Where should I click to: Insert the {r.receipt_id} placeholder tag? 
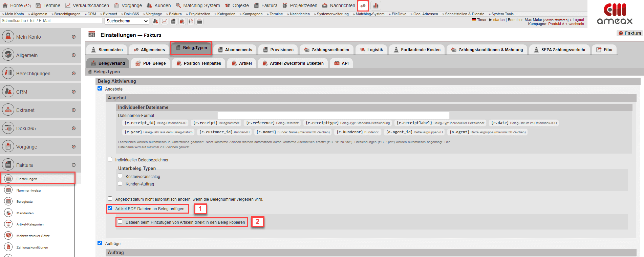click(140, 123)
